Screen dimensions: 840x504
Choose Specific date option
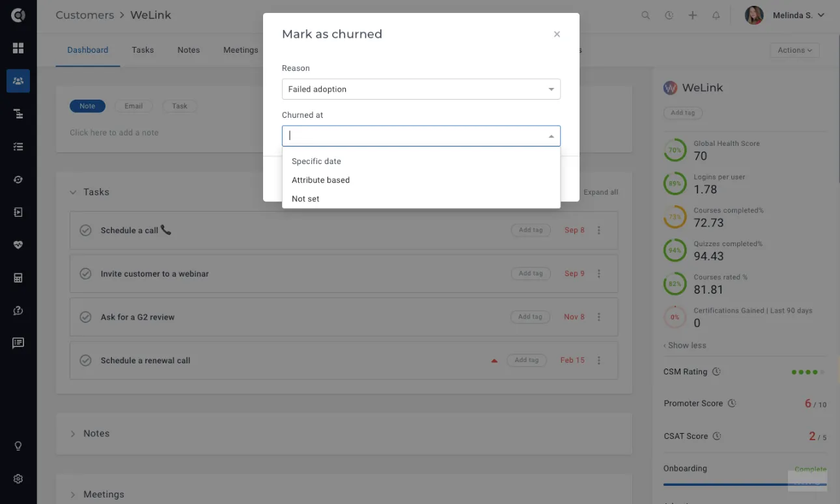pyautogui.click(x=421, y=161)
